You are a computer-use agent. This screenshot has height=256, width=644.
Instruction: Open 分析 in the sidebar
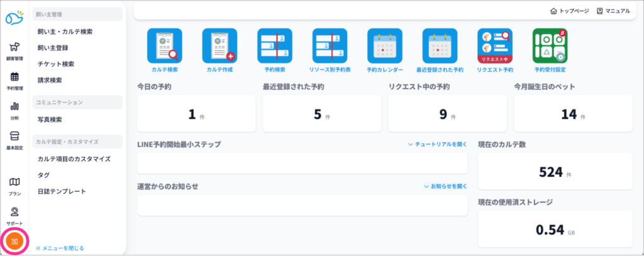point(14,110)
